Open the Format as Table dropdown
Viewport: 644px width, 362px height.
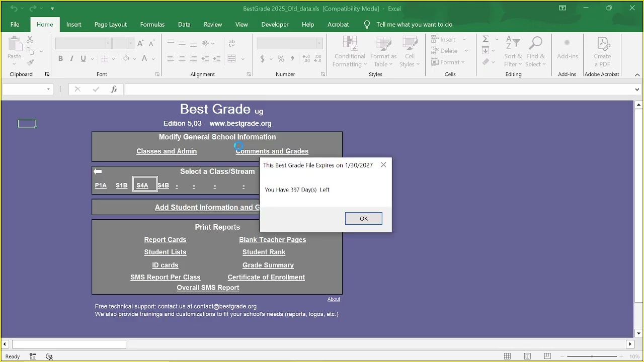point(383,51)
